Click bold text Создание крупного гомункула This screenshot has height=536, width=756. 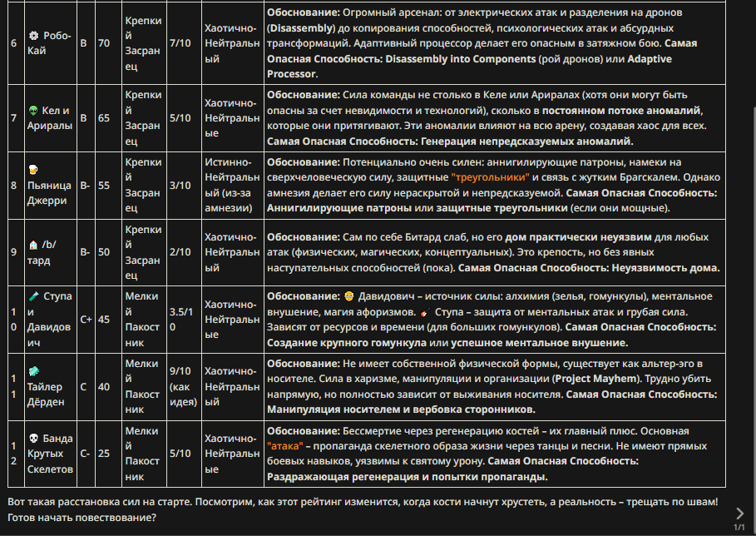347,343
